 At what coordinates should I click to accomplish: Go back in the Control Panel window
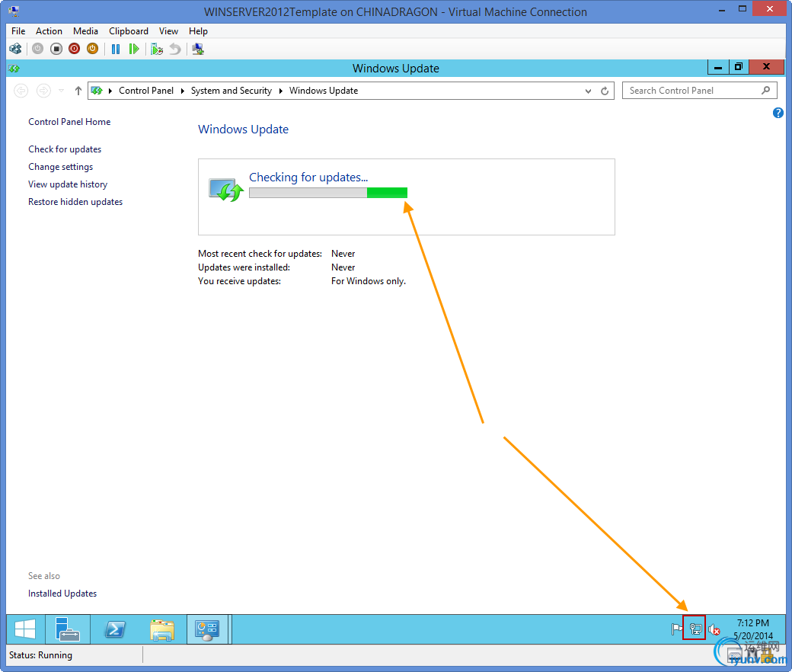tap(21, 91)
